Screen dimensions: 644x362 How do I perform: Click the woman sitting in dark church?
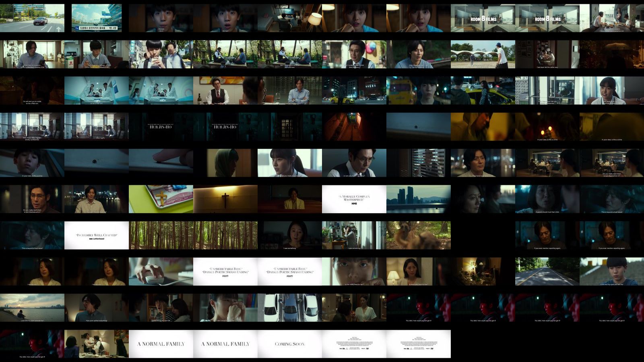(290, 199)
